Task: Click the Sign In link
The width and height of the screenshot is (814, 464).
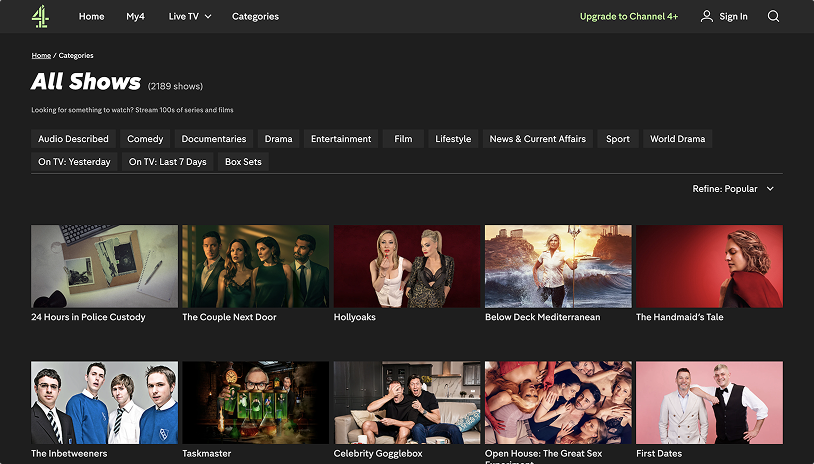Action: tap(733, 17)
